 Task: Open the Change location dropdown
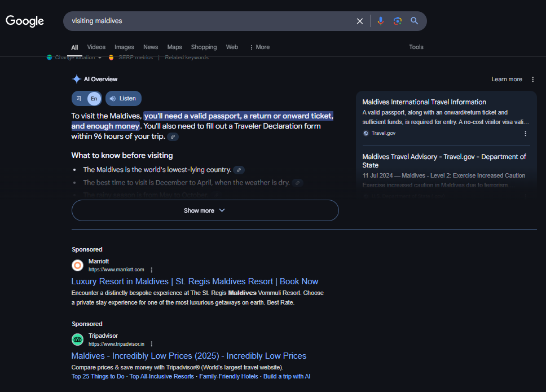74,58
